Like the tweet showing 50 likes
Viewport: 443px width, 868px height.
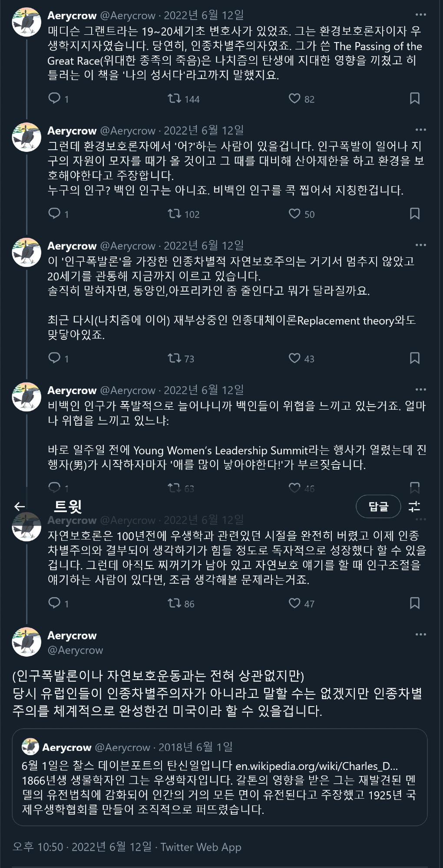point(294,214)
